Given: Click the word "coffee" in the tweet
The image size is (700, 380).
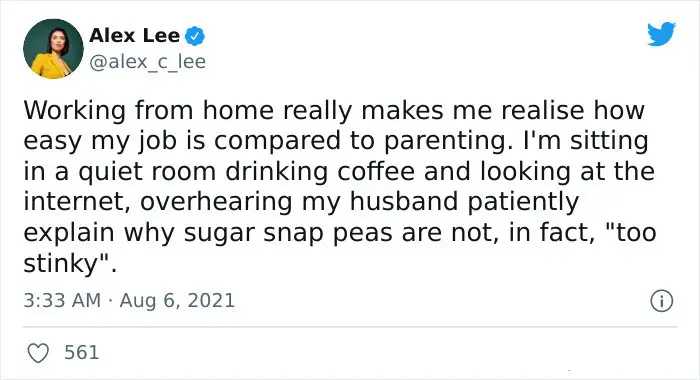Looking at the screenshot, I should click(x=376, y=171).
